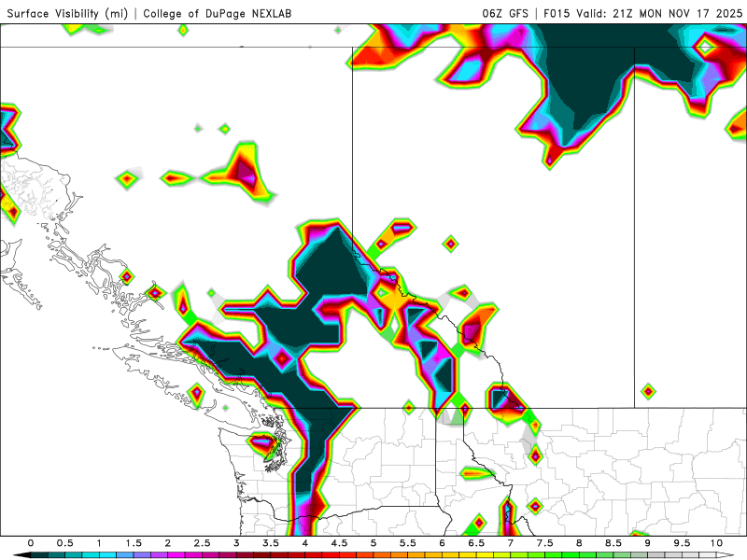The width and height of the screenshot is (747, 560).
Task: Click the "4.5" label on the color scale
Action: click(x=339, y=543)
